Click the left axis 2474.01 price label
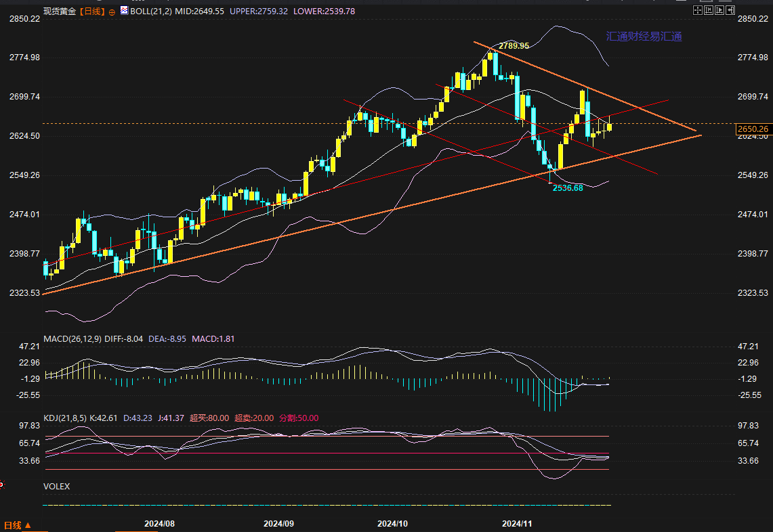Image resolution: width=773 pixels, height=532 pixels. tap(24, 215)
